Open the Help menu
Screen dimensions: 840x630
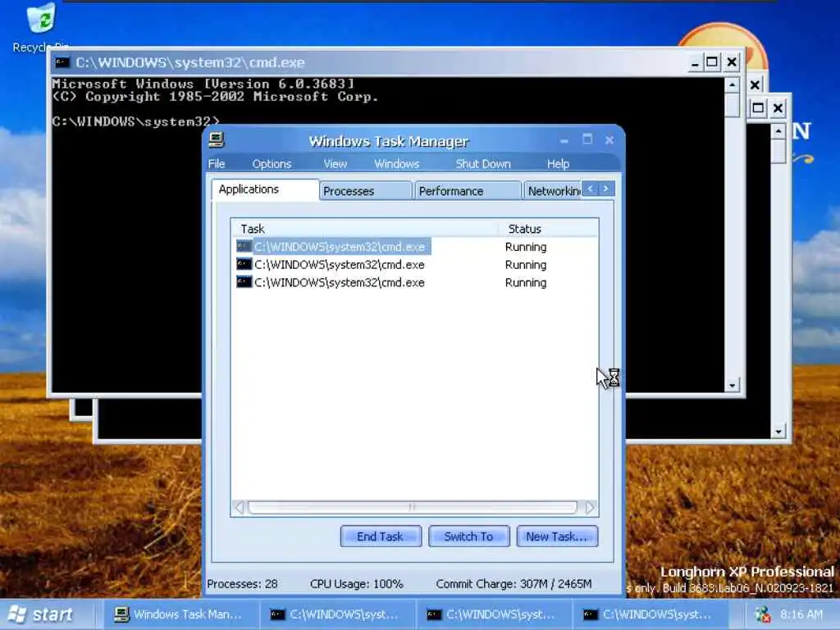coord(558,164)
